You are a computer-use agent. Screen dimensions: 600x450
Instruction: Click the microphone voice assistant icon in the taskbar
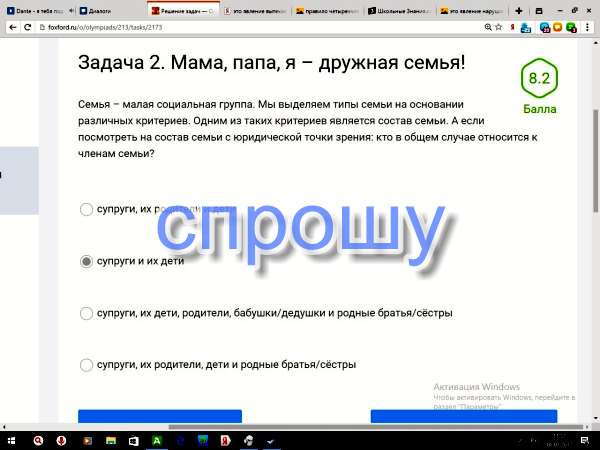pos(61,440)
